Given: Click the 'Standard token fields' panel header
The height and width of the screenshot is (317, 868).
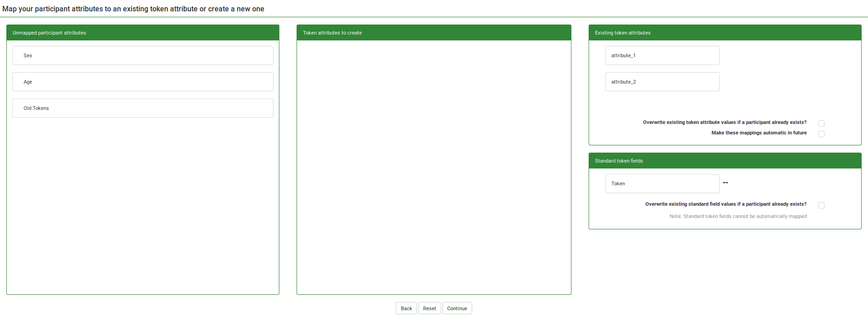Looking at the screenshot, I should [725, 161].
